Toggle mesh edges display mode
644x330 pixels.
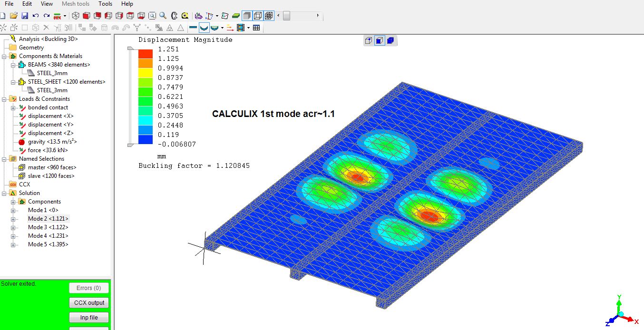[269, 16]
